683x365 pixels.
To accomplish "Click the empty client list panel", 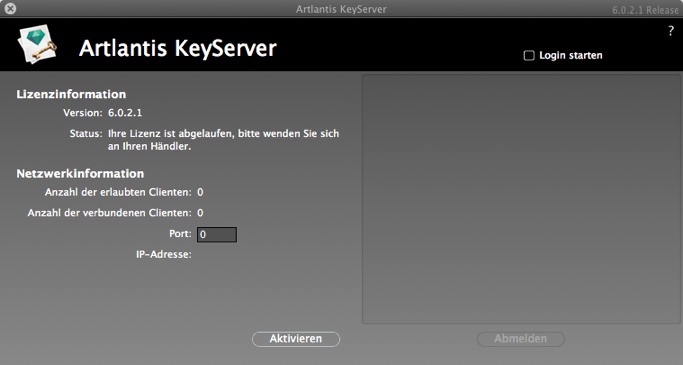I will click(x=521, y=199).
